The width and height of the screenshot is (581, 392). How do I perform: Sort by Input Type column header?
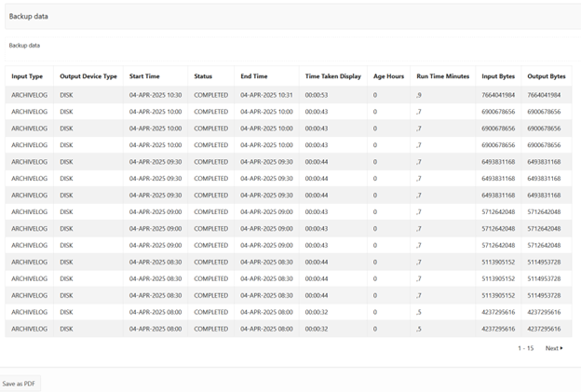click(27, 76)
